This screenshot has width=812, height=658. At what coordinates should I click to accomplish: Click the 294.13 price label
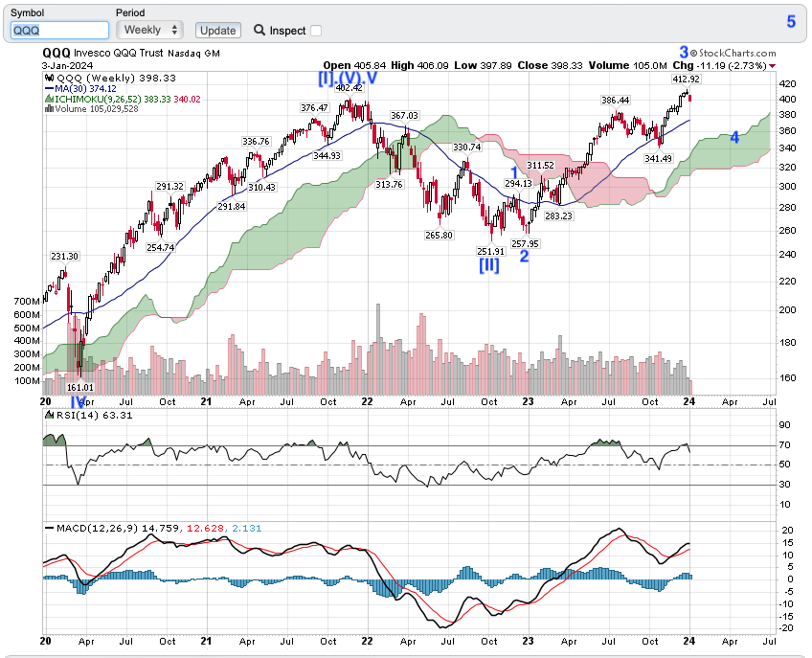coord(518,183)
